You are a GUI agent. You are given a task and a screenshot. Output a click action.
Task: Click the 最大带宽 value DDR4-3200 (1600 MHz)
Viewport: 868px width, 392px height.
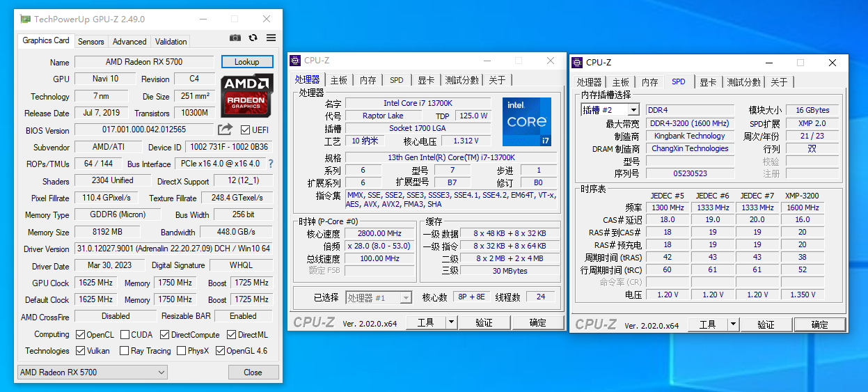691,123
